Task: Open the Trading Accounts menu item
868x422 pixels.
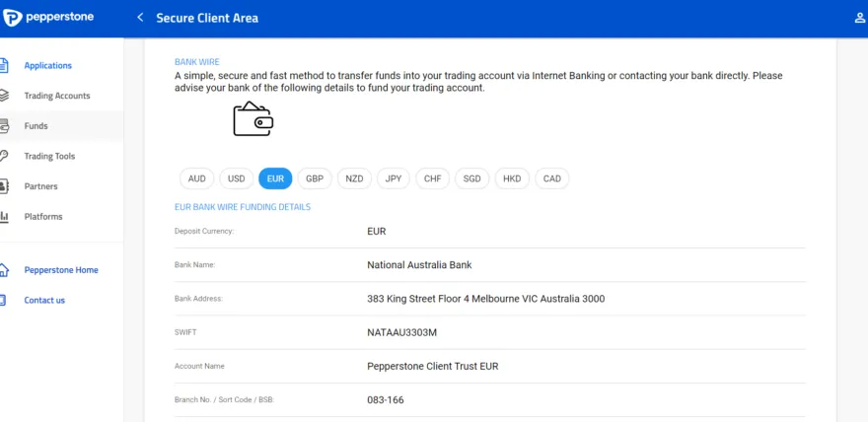Action: coord(57,96)
